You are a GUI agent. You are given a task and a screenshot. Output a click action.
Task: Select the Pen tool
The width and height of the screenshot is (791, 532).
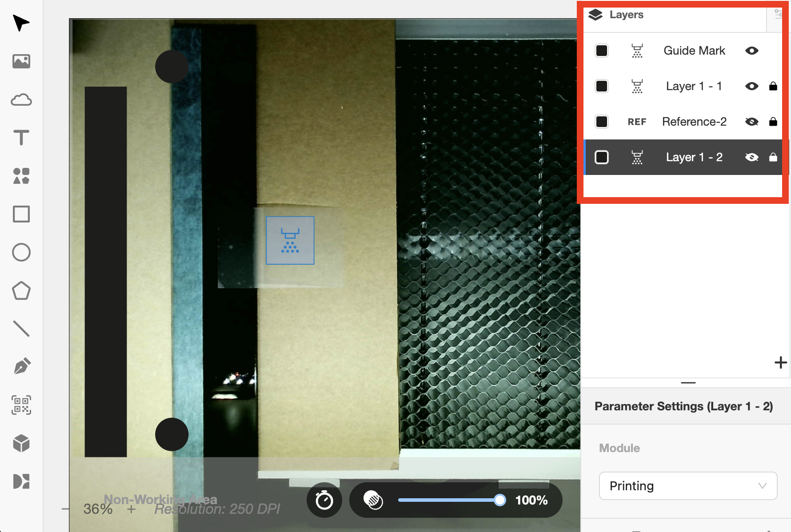21,366
